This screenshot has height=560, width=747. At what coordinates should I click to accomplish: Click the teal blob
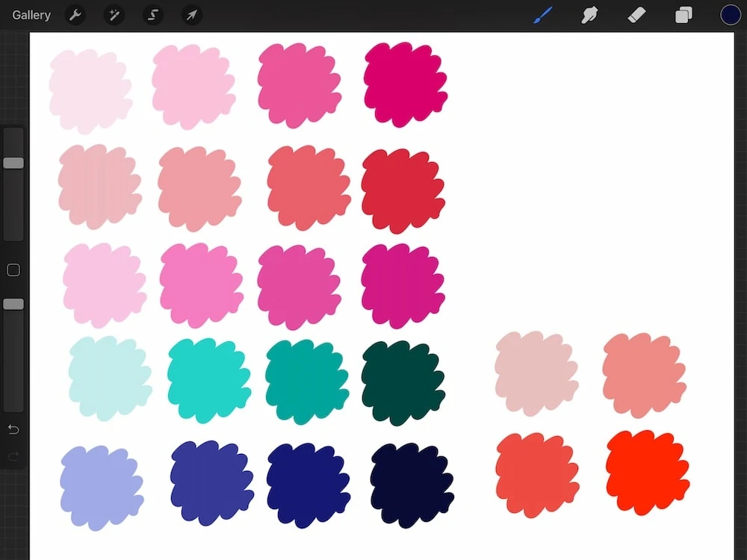coord(307,382)
